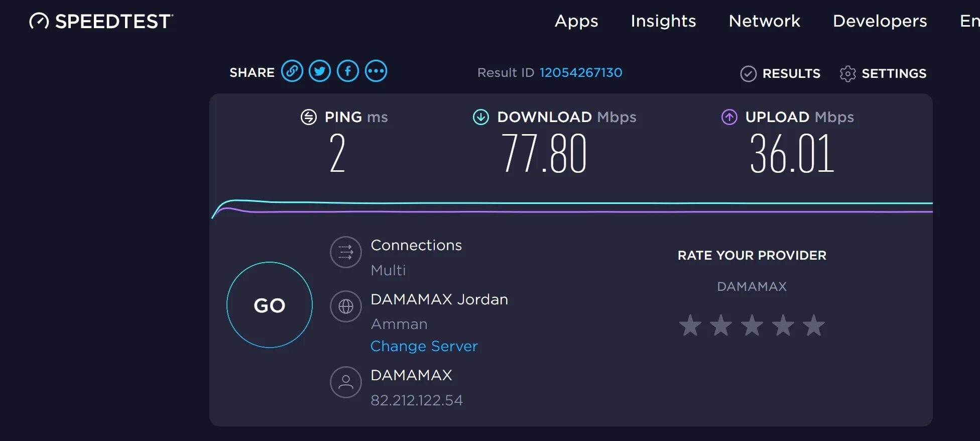Open the Network menu

765,21
